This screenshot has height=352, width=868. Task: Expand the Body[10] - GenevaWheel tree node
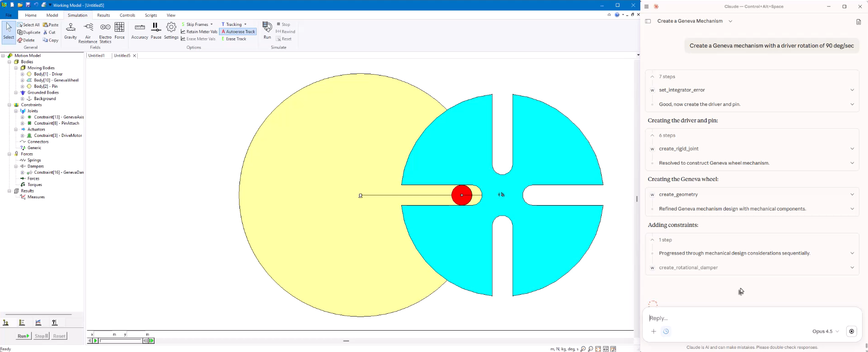pyautogui.click(x=22, y=80)
